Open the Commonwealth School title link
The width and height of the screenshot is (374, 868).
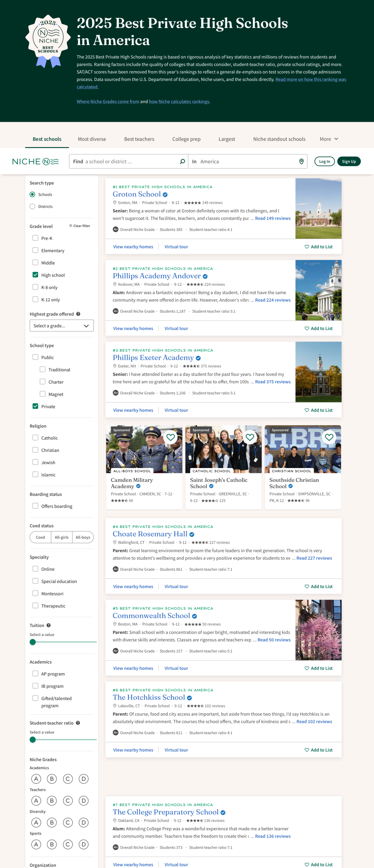coord(151,616)
